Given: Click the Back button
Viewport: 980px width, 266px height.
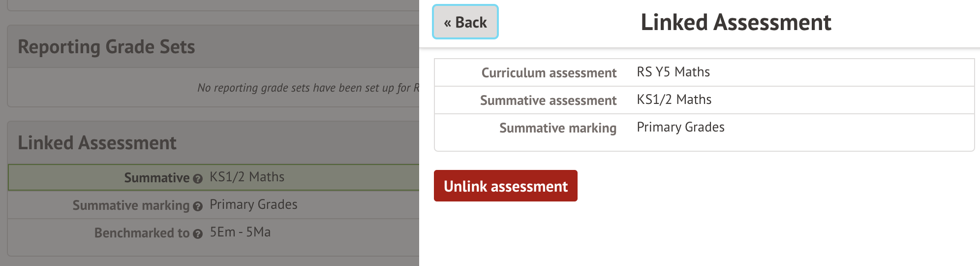Looking at the screenshot, I should click(x=465, y=22).
